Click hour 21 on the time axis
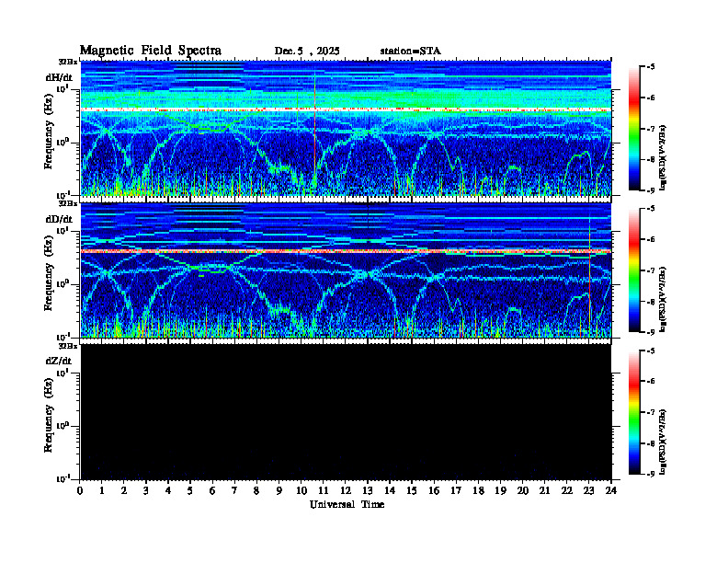The image size is (728, 563). [x=544, y=491]
